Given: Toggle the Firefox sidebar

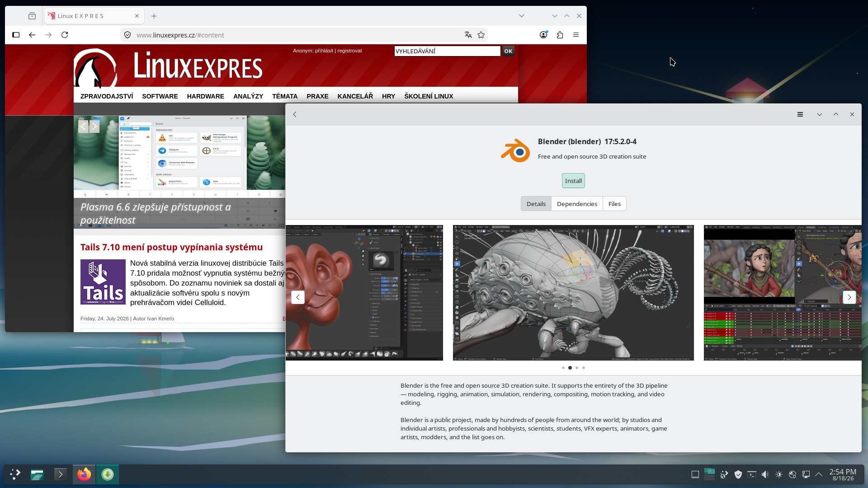Looking at the screenshot, I should (x=16, y=35).
